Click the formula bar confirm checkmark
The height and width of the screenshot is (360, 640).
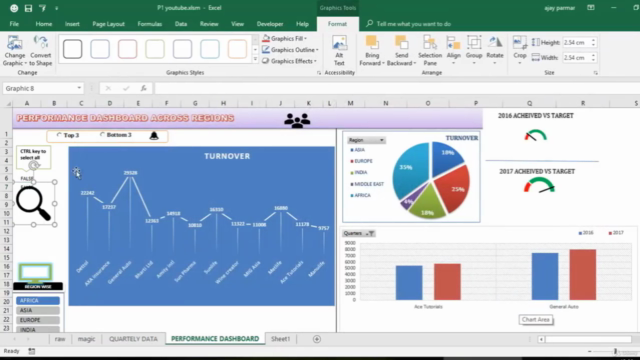tap(126, 88)
